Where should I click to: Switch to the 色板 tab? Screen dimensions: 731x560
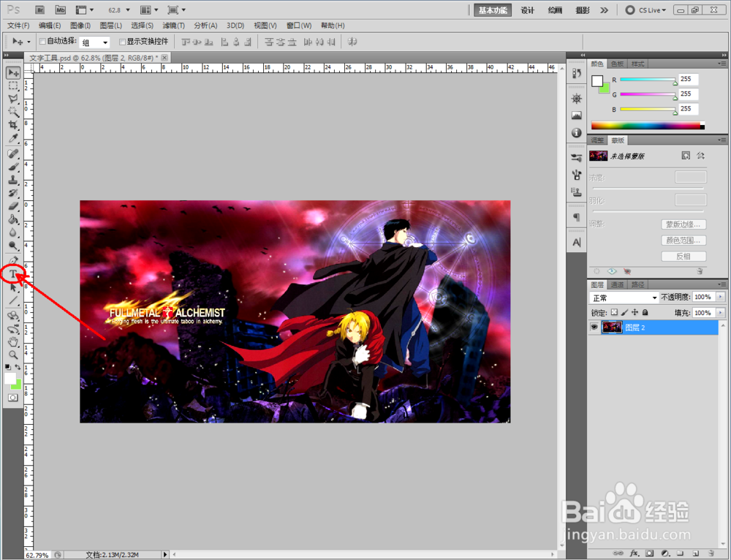coord(617,64)
